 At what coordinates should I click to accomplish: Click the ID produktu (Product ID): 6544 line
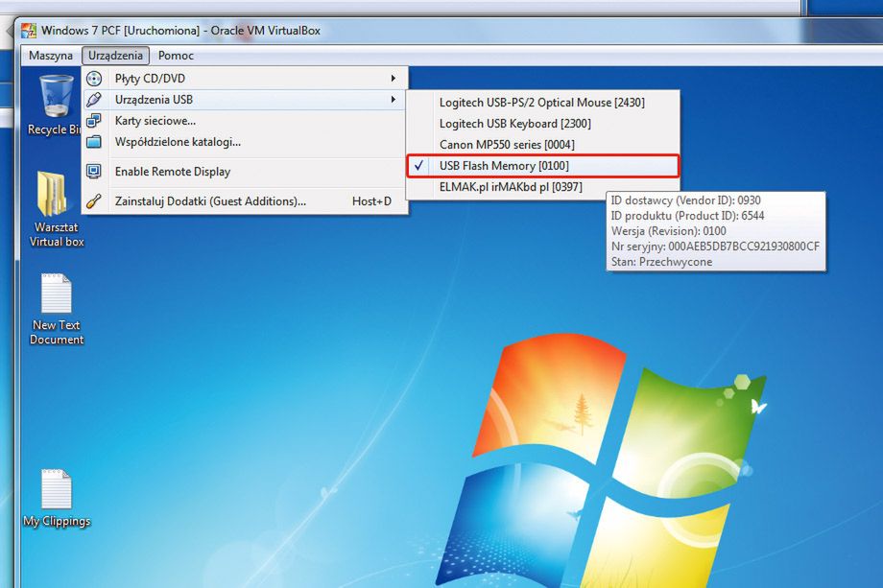tap(687, 216)
